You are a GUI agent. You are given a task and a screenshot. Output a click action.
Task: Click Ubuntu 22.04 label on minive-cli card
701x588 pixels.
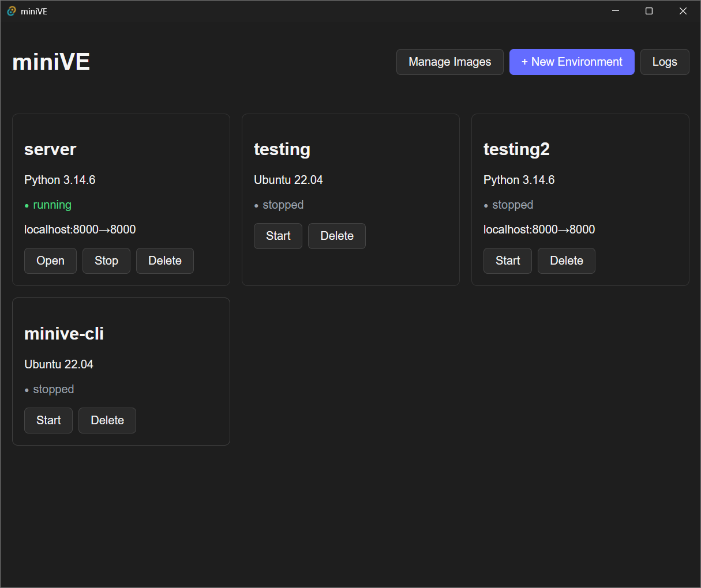pyautogui.click(x=59, y=364)
